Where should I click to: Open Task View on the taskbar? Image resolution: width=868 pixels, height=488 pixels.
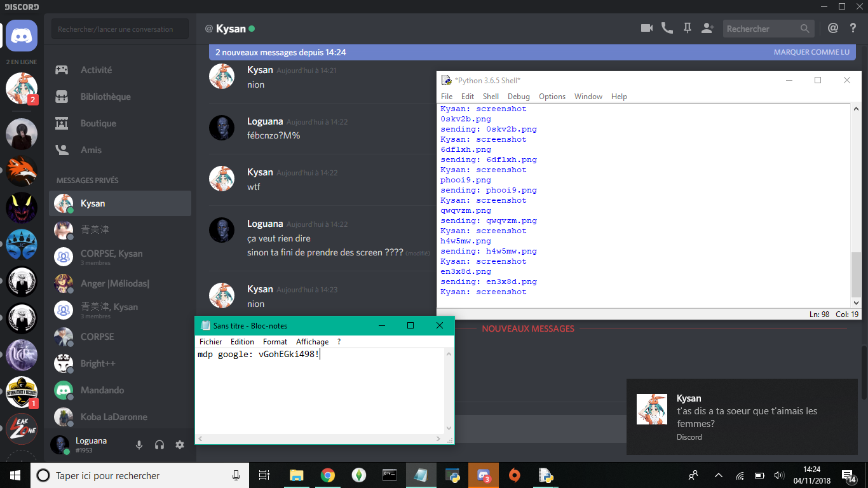coord(264,475)
